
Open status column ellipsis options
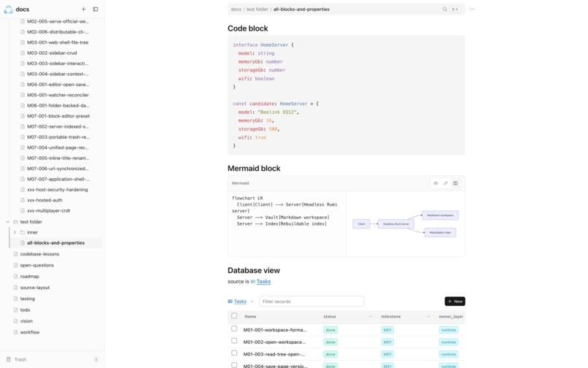coord(371,317)
